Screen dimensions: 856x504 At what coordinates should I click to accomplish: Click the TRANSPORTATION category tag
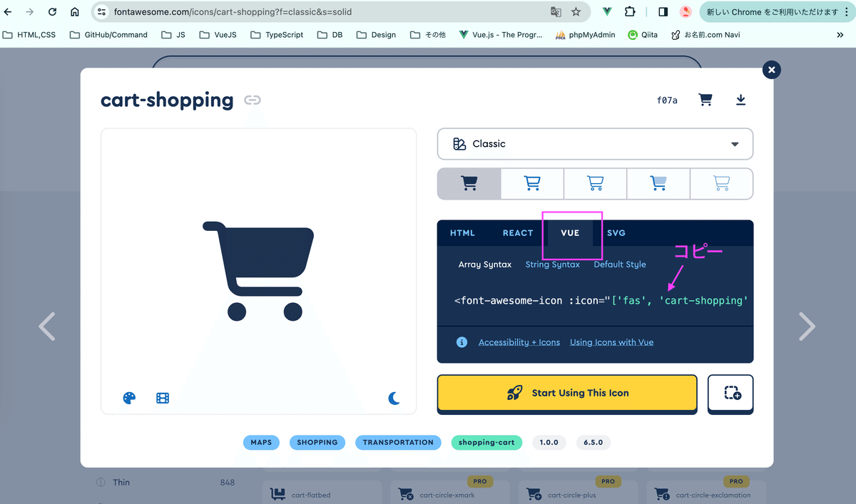pos(398,443)
